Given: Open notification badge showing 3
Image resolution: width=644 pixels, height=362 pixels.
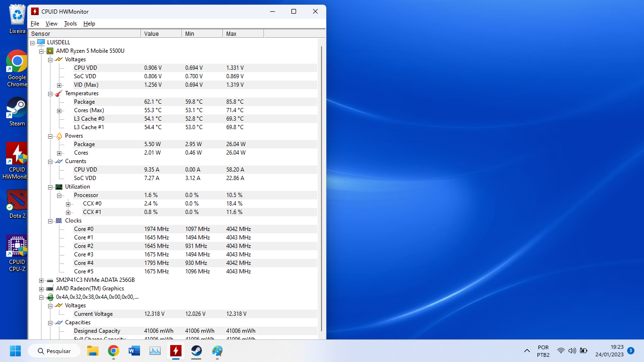Looking at the screenshot, I should click(631, 351).
